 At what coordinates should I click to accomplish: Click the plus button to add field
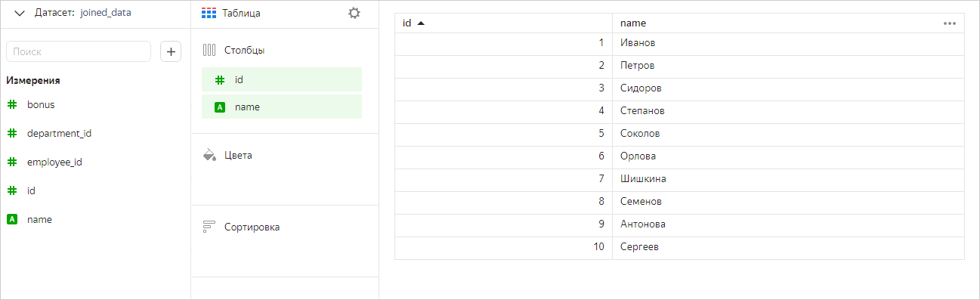pos(171,51)
